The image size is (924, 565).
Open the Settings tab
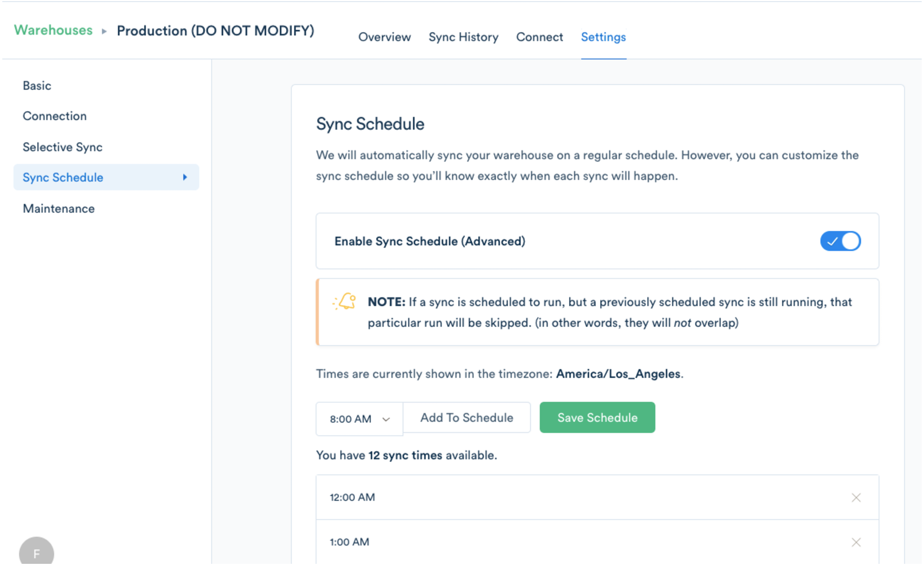[x=603, y=37]
